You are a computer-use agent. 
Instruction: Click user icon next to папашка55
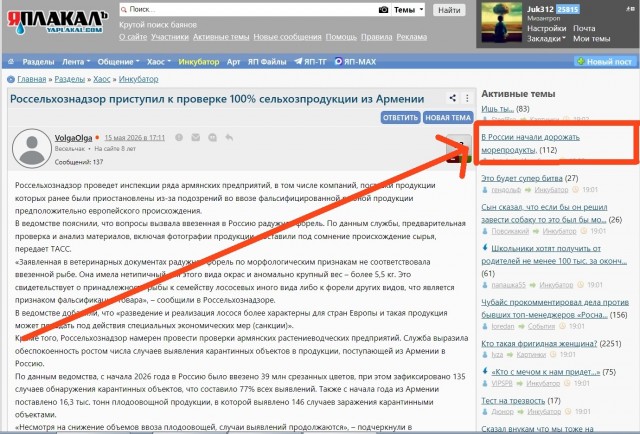point(485,285)
